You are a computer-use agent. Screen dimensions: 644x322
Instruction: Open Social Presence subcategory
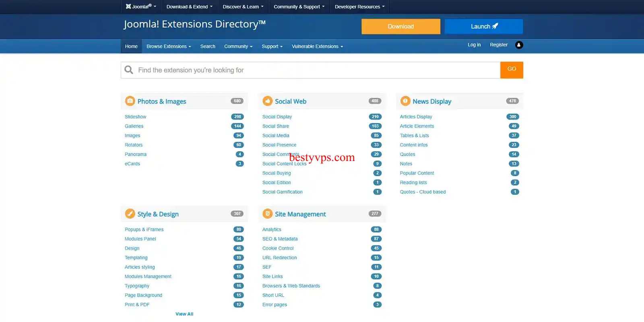(x=279, y=145)
